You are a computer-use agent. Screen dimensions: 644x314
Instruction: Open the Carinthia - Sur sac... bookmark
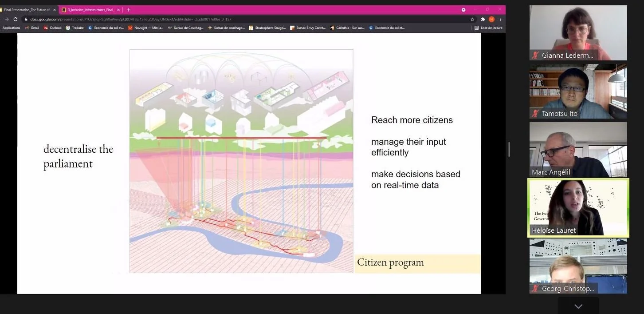click(347, 28)
